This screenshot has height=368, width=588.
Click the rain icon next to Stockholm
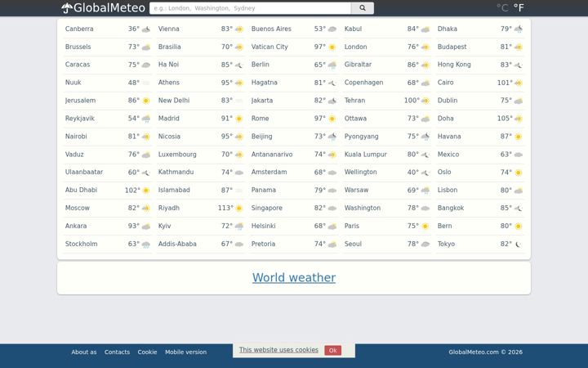pos(146,244)
